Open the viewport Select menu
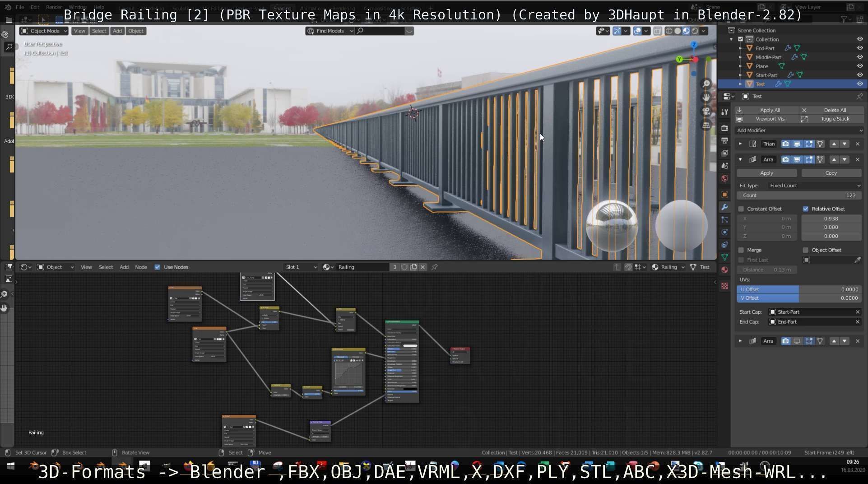Image resolution: width=868 pixels, height=484 pixels. coord(99,31)
